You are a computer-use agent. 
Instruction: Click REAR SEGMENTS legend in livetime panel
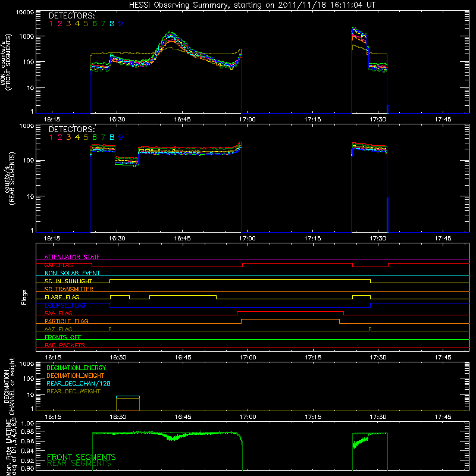click(79, 464)
